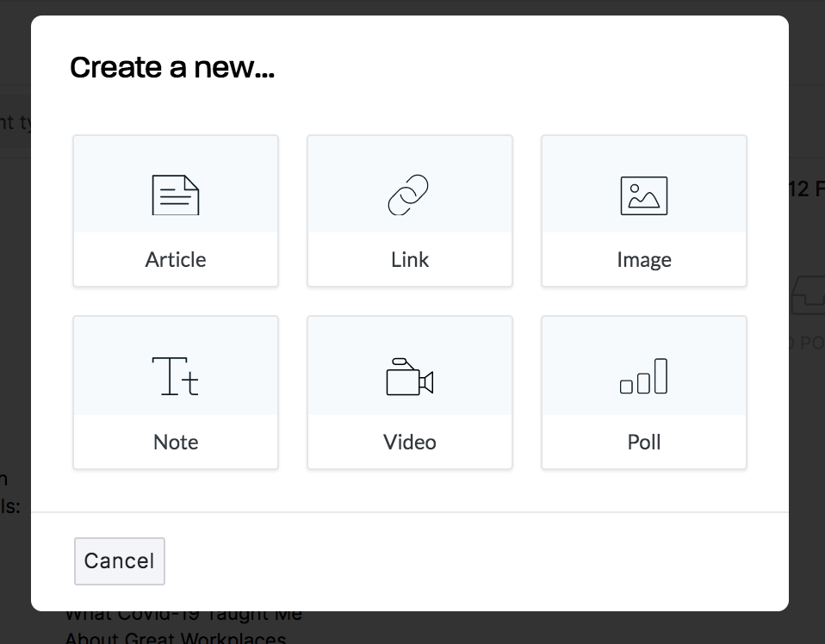Viewport: 825px width, 644px height.
Task: Click the Poll bar chart icon
Action: pos(644,376)
